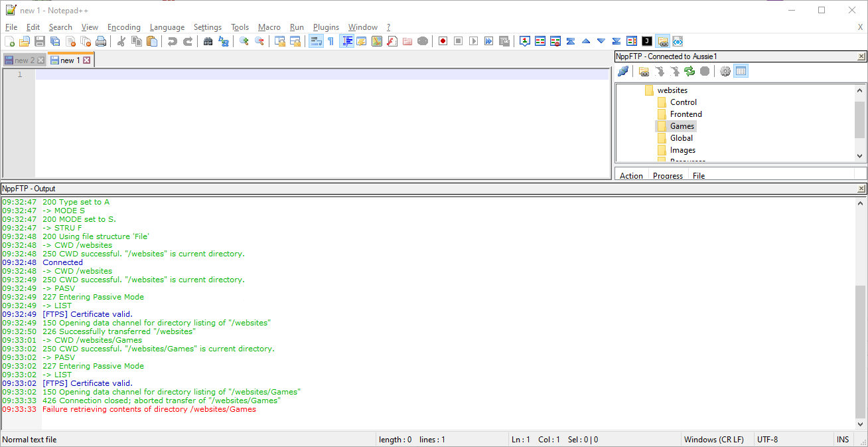Open Folder as Workspace icon

tap(407, 41)
